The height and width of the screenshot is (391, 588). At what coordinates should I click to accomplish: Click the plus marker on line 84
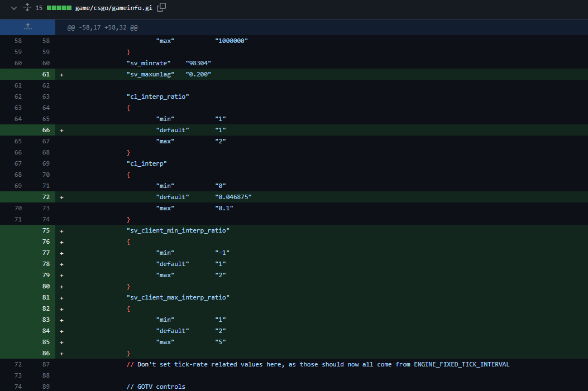[x=61, y=331]
